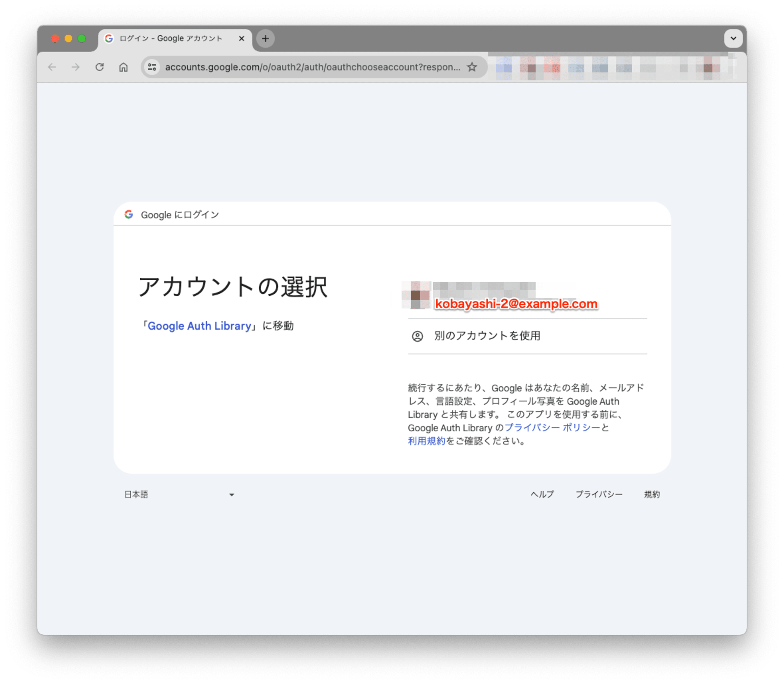The image size is (784, 684).
Task: Expand the tab search chevron button
Action: click(733, 38)
